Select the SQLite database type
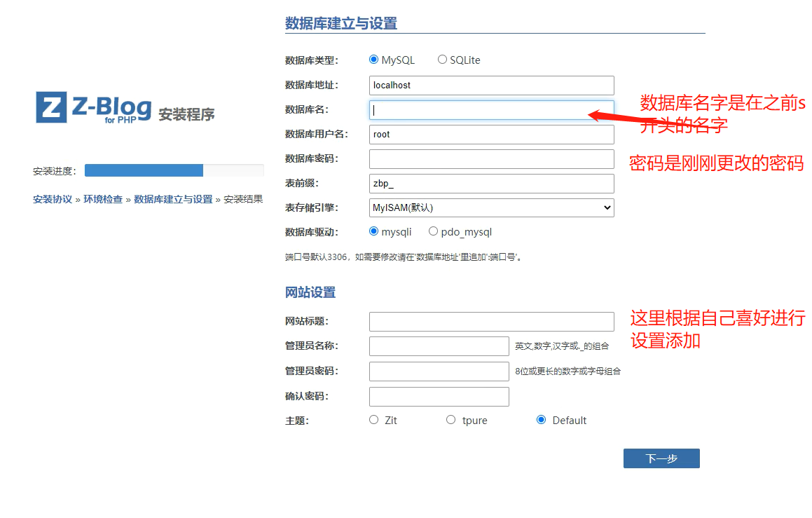812x518 pixels. click(x=442, y=60)
